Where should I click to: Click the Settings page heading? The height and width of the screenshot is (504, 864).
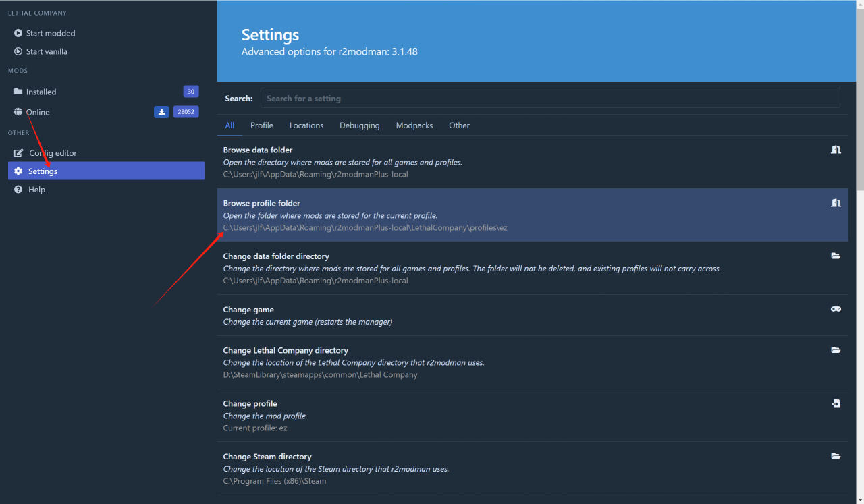click(x=270, y=35)
